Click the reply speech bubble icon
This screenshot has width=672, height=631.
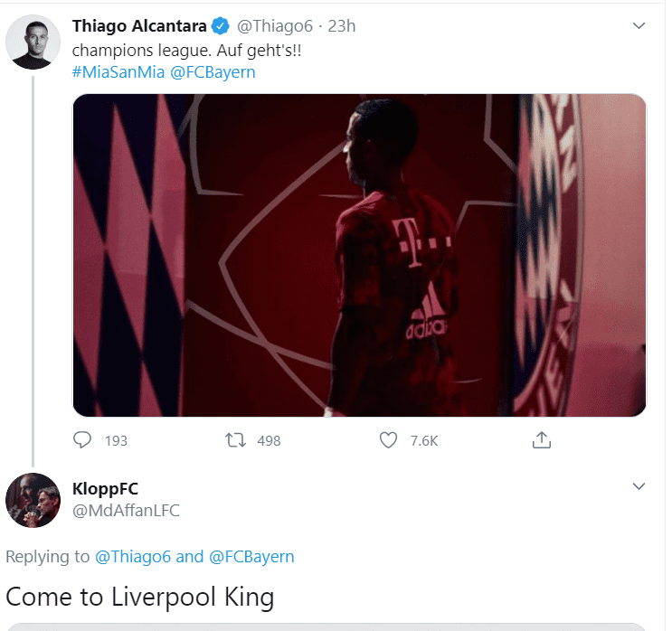click(x=82, y=440)
